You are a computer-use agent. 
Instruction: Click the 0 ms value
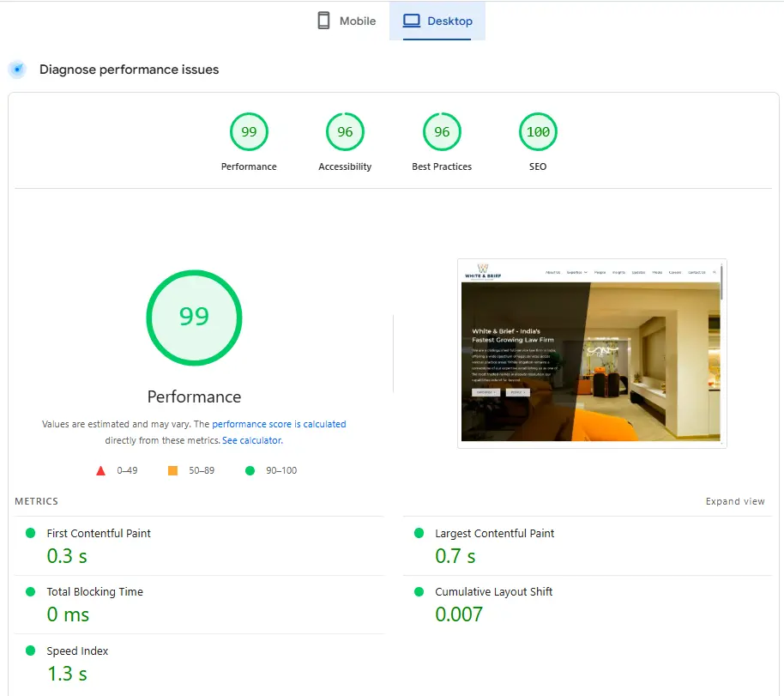pyautogui.click(x=68, y=614)
